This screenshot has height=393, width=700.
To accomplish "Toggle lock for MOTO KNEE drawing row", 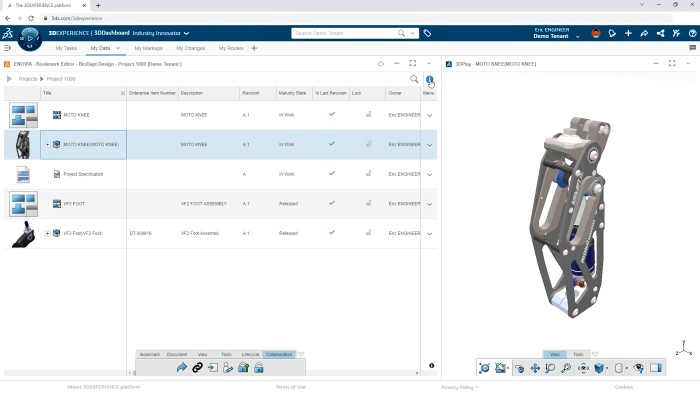I will 369,115.
